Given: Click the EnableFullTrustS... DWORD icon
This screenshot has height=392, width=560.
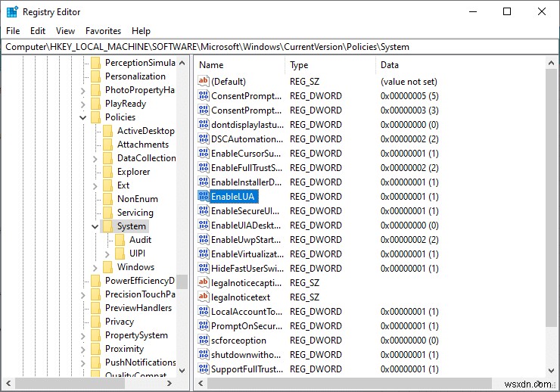Looking at the screenshot, I should point(204,167).
